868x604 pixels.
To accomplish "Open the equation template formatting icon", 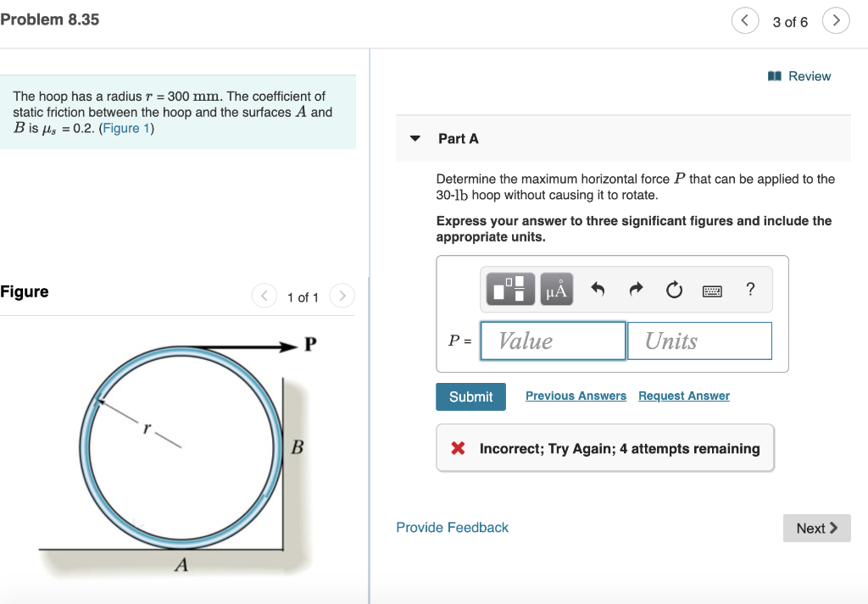I will pos(509,289).
